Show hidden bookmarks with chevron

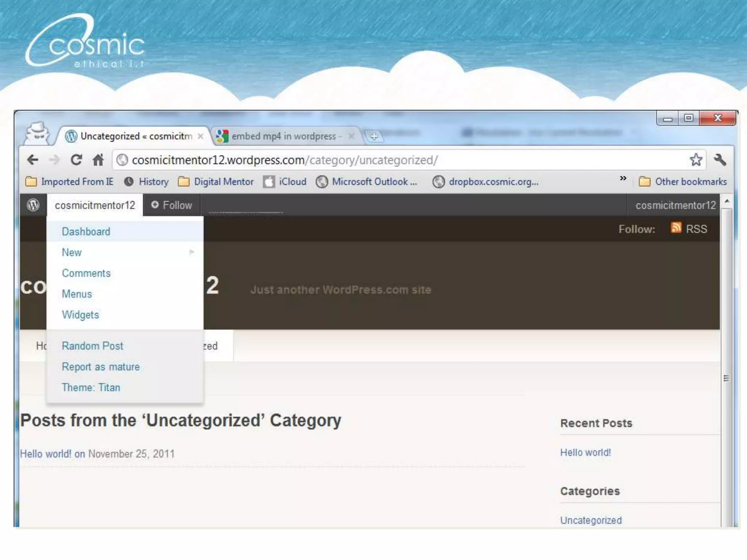623,178
